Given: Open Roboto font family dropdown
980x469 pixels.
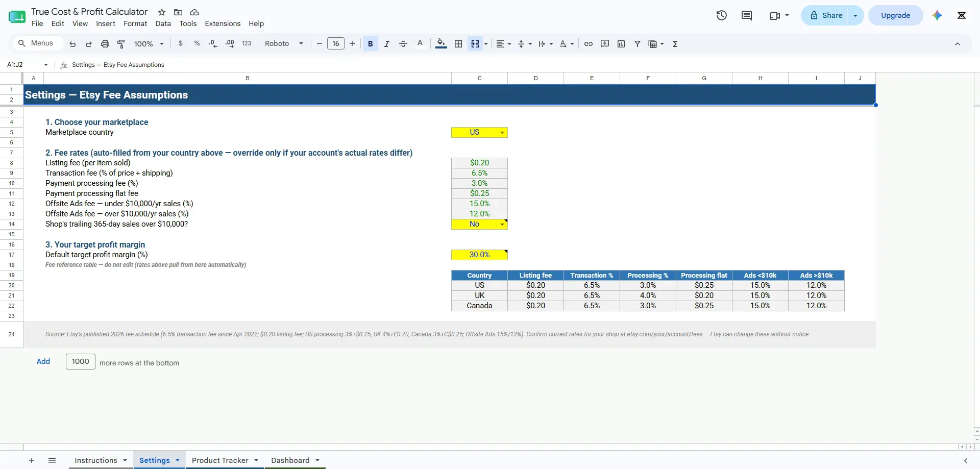Looking at the screenshot, I should [x=284, y=44].
